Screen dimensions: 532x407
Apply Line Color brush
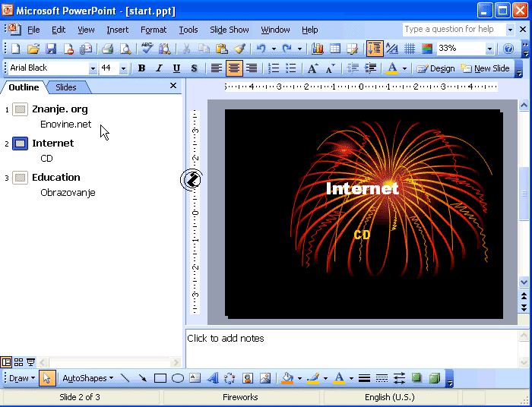click(313, 378)
